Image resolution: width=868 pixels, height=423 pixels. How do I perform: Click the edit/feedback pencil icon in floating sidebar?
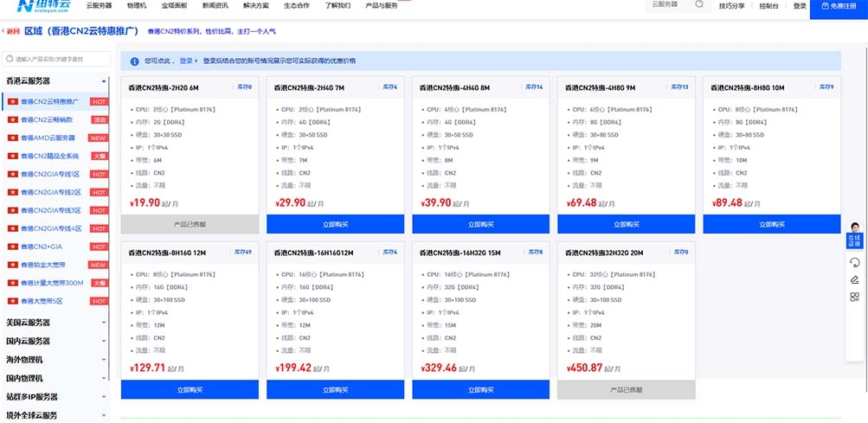855,279
